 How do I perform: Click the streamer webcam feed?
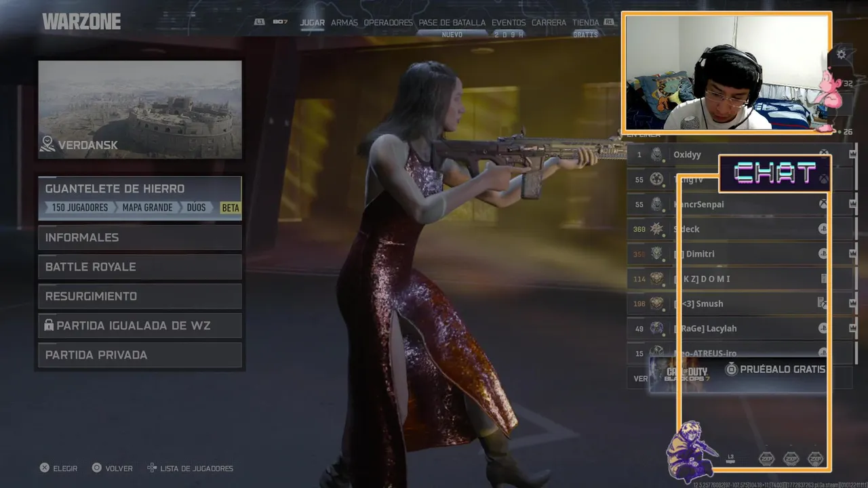pos(726,73)
